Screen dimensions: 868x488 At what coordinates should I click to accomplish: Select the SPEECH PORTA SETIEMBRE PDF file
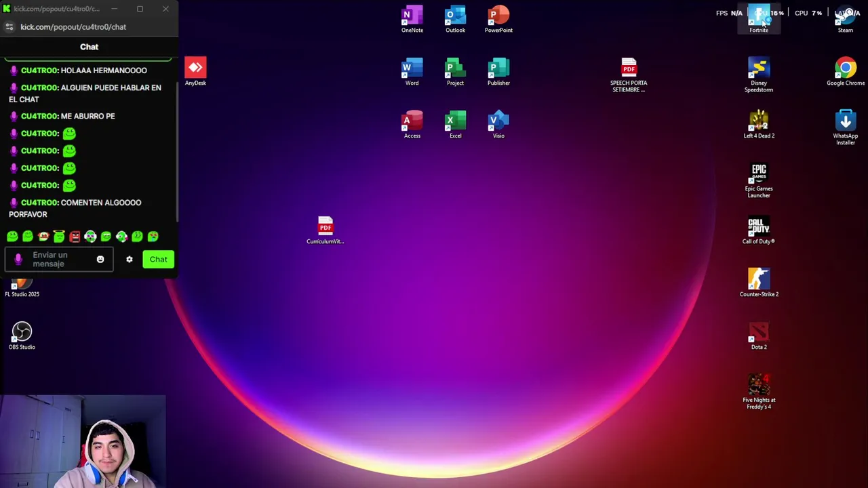point(629,75)
